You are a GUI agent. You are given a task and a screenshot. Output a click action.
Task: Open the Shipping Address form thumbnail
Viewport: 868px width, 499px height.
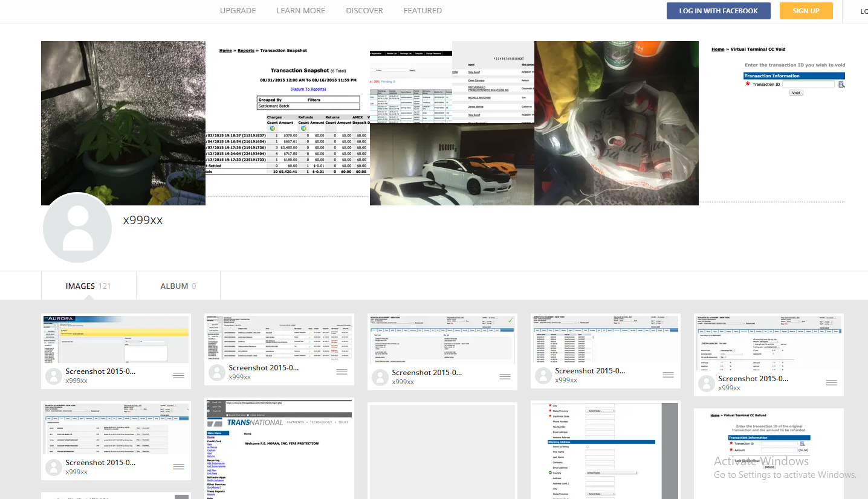[x=606, y=451]
